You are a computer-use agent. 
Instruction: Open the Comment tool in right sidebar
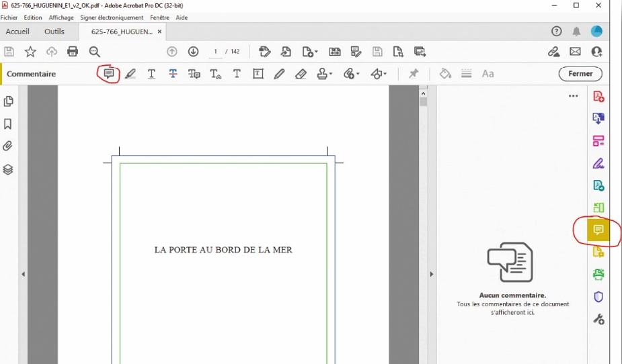coord(598,230)
